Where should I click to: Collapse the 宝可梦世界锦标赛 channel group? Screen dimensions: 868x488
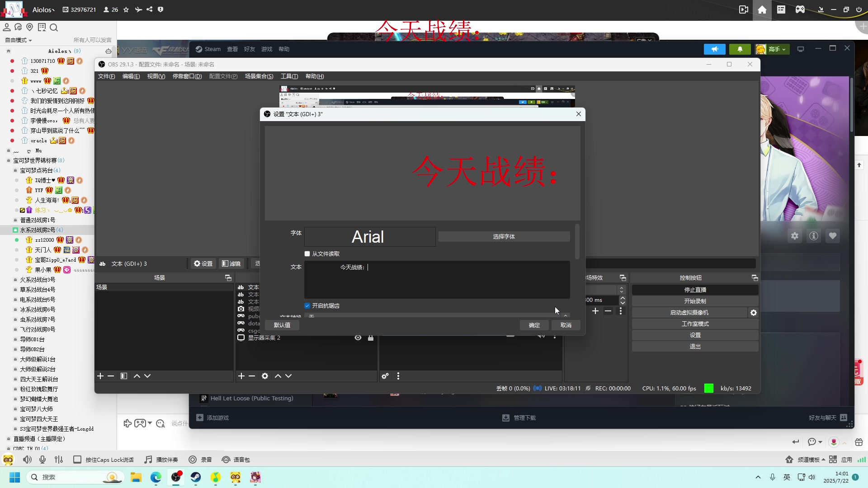9,160
